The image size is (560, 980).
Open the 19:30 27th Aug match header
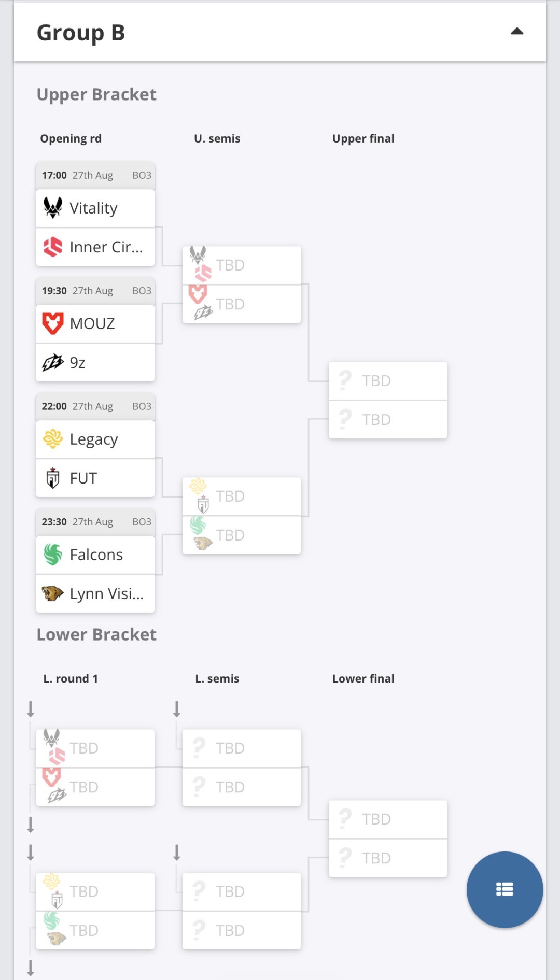(95, 291)
